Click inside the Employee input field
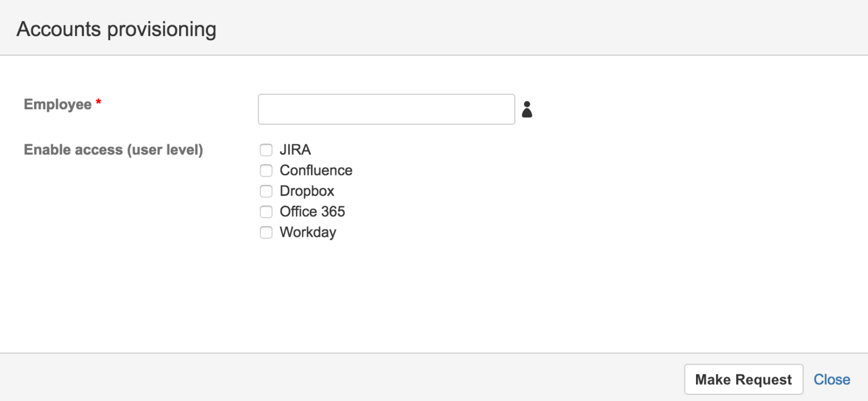Image resolution: width=868 pixels, height=401 pixels. coord(386,109)
